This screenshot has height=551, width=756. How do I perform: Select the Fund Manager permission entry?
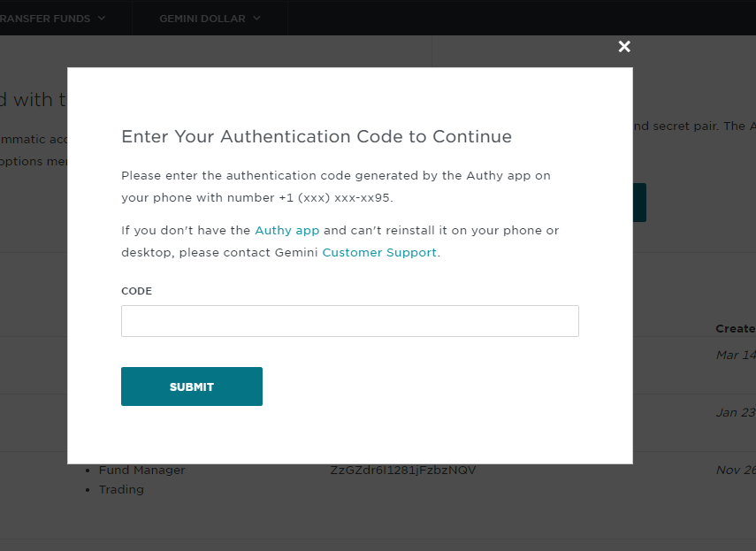click(x=141, y=470)
